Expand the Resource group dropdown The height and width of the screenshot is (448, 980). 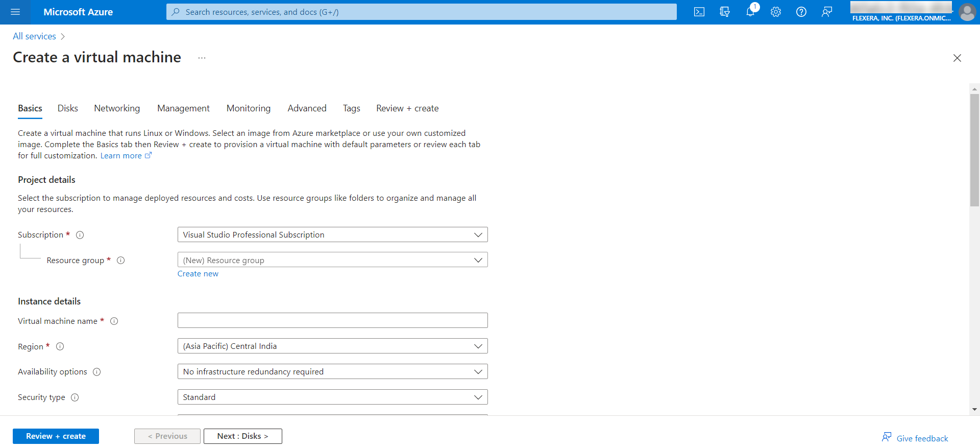tap(332, 260)
